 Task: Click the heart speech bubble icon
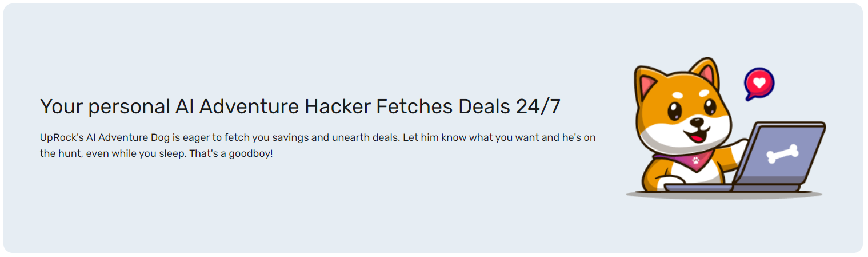point(759,84)
